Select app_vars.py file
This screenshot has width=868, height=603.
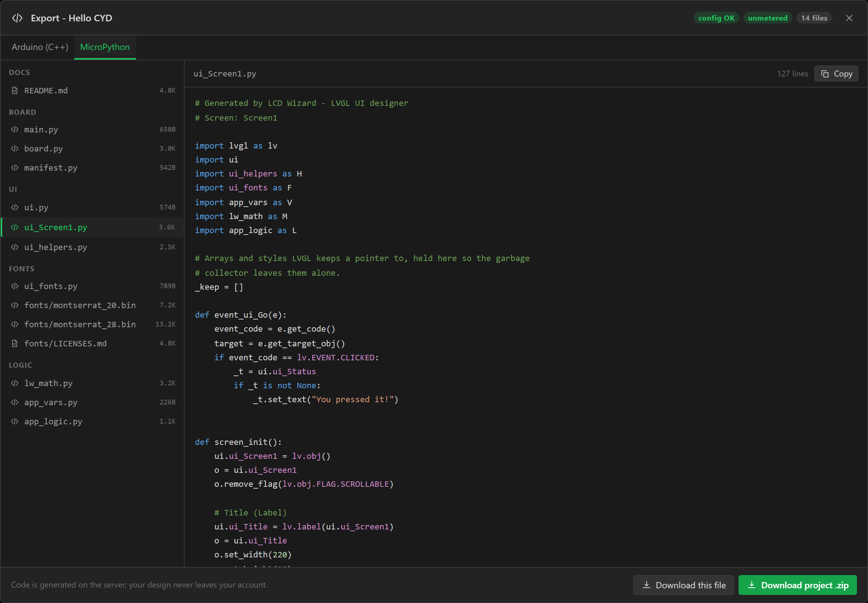(93, 402)
